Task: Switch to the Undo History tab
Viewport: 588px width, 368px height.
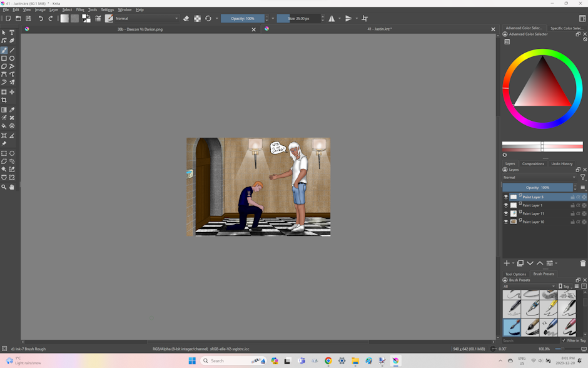Action: [561, 164]
